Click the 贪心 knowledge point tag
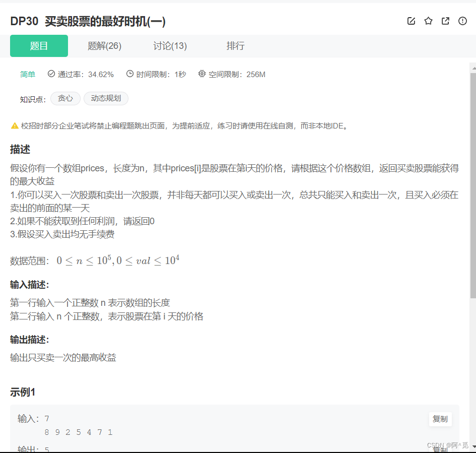476x453 pixels. pyautogui.click(x=65, y=98)
